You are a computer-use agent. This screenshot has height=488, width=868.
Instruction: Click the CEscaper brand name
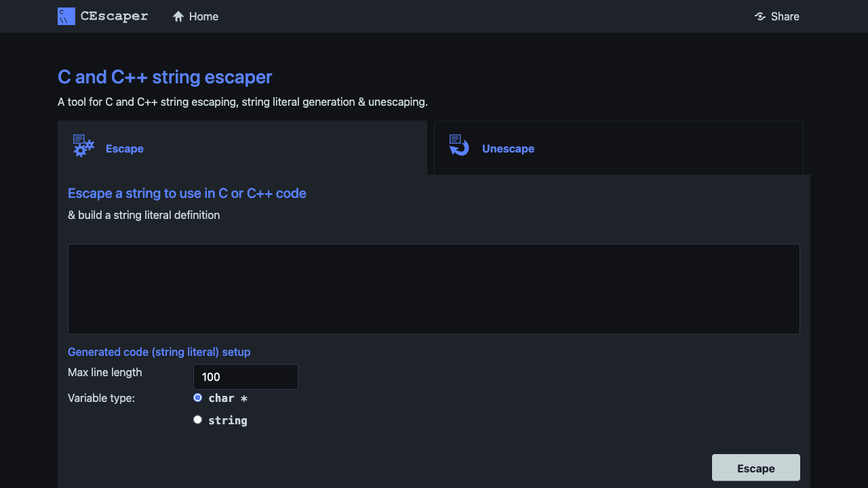pos(114,16)
